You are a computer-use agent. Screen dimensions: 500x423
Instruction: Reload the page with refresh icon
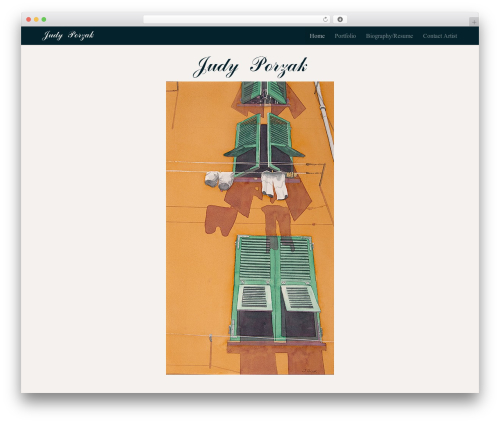coord(325,19)
